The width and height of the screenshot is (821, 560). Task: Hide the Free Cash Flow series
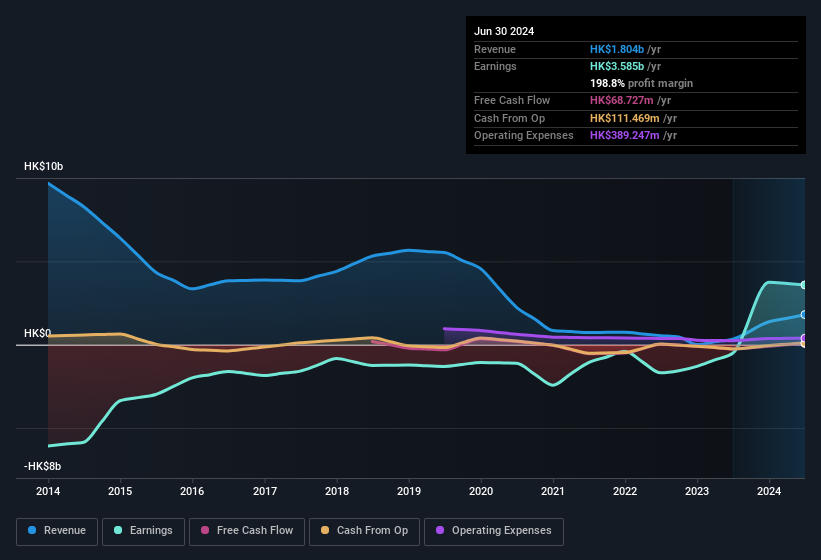pyautogui.click(x=248, y=531)
